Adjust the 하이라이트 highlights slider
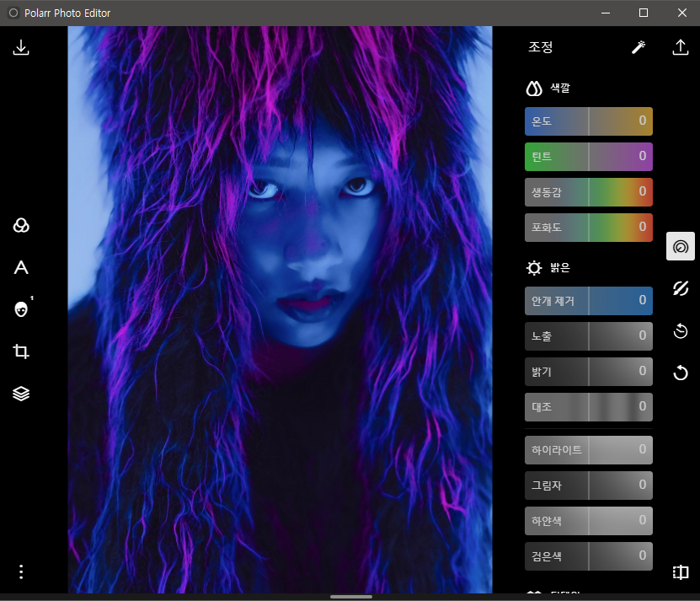 [x=589, y=450]
